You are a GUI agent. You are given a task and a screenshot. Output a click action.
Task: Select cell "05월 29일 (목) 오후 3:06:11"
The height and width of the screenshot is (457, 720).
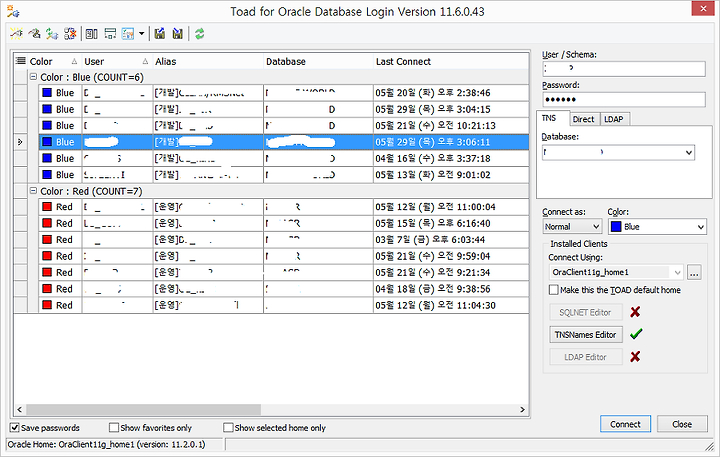tap(451, 142)
